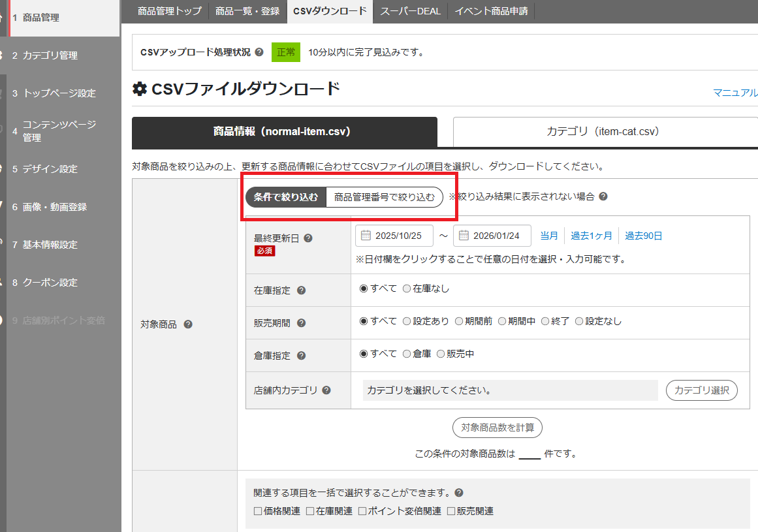758x532 pixels.
Task: Click help icon next to 最終更新日
Action: point(308,238)
